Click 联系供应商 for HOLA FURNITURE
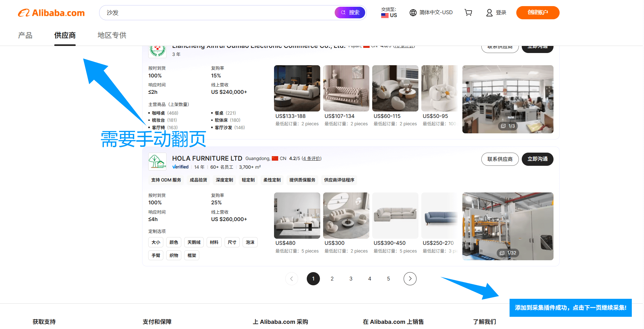Screen dimensions: 644x329 pyautogui.click(x=500, y=159)
